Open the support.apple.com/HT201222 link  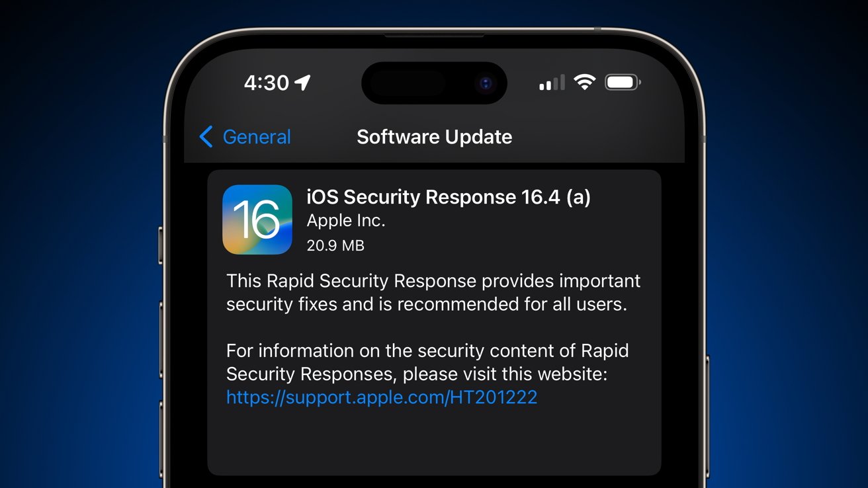coord(382,397)
